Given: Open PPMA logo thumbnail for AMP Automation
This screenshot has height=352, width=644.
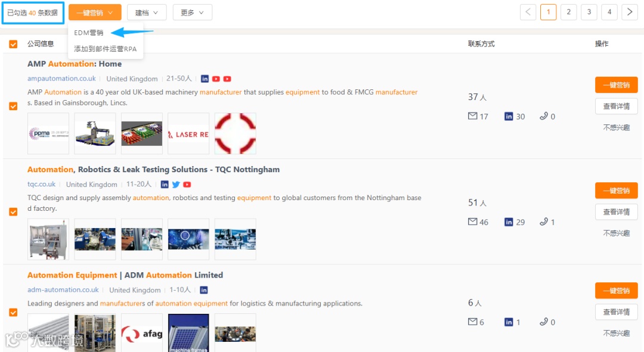Looking at the screenshot, I should pos(48,133).
